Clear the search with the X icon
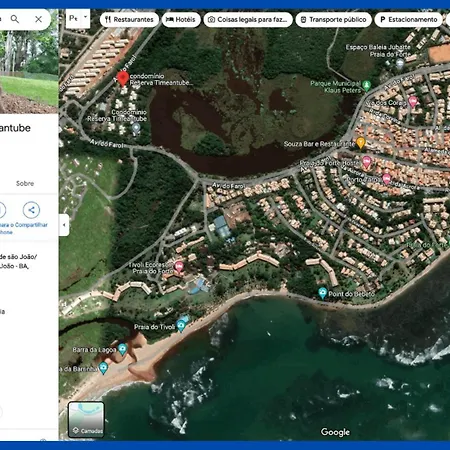The width and height of the screenshot is (450, 450). 39,19
